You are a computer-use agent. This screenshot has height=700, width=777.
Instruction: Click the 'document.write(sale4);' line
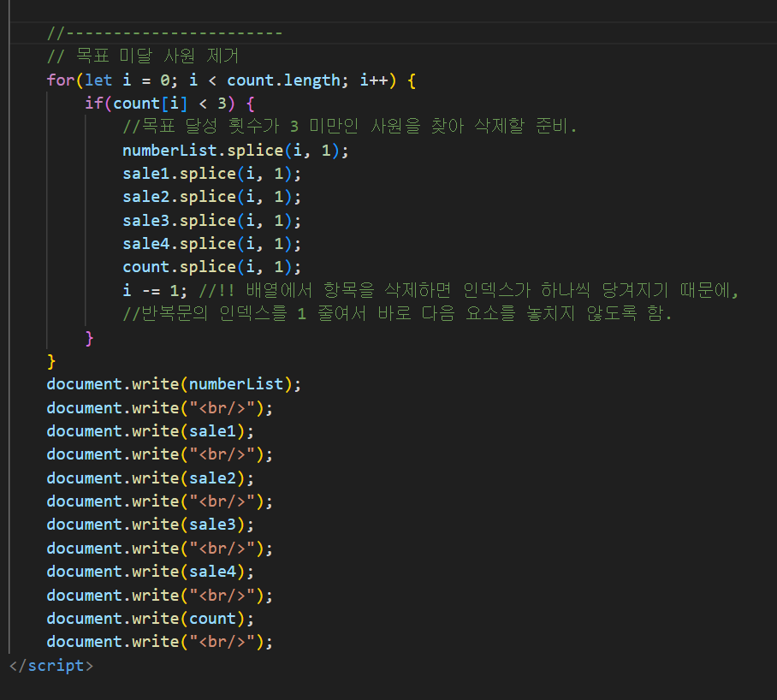click(150, 572)
